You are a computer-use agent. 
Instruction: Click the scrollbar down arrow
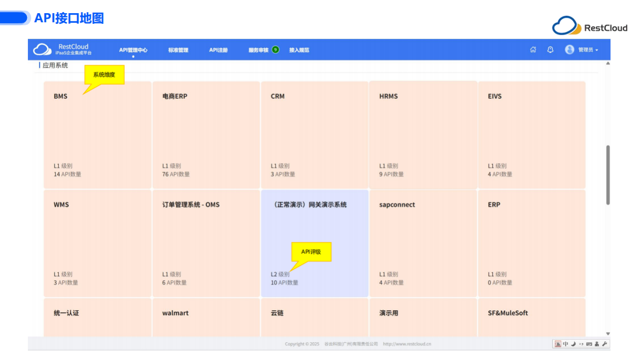(x=608, y=334)
